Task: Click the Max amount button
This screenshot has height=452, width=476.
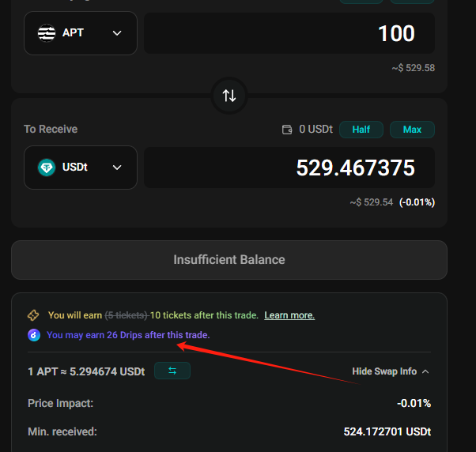Action: 412,130
